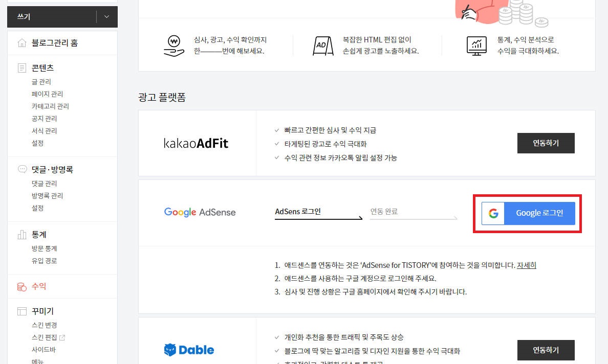Click the speech bubble icon for 댓글·방명록
The width and height of the screenshot is (608, 364).
[22, 169]
